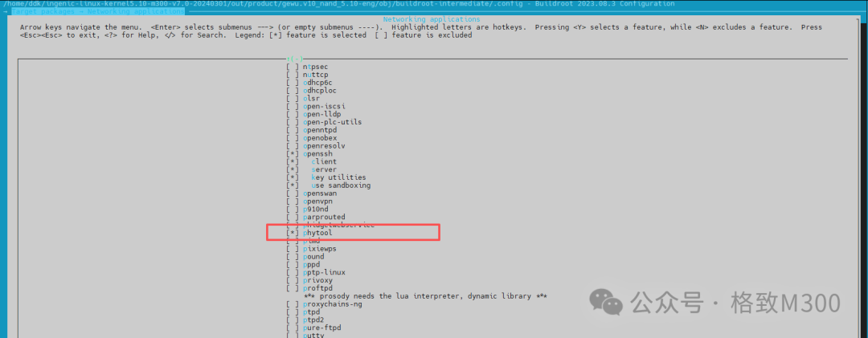The image size is (868, 338).
Task: Enable the olsr checkbox
Action: click(293, 99)
